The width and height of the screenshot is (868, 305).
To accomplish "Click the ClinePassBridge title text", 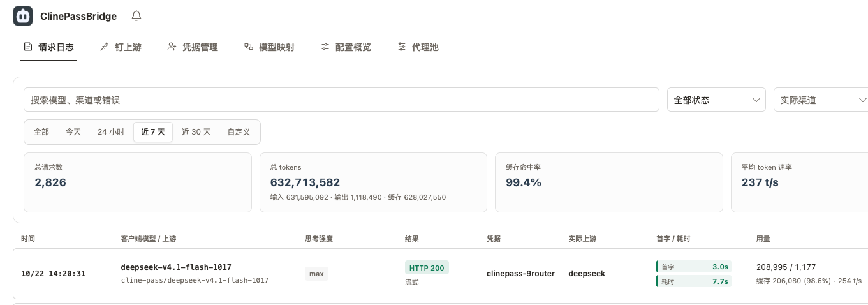I will (78, 17).
